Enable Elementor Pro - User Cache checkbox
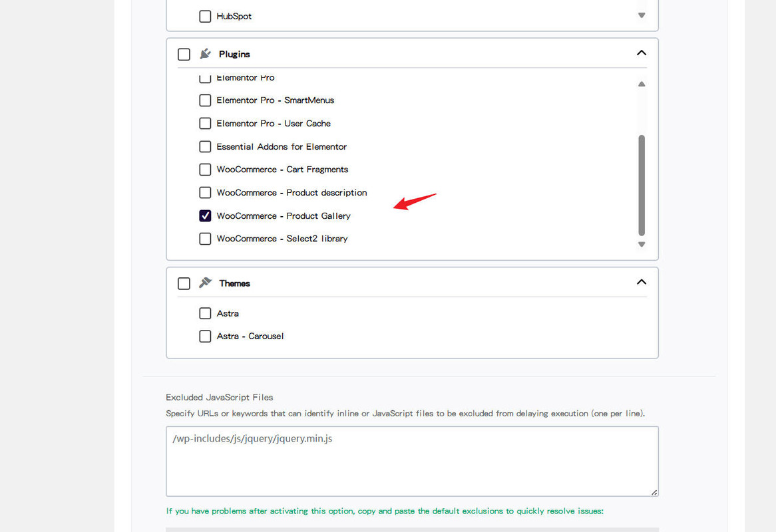Viewport: 776px width, 532px height. tap(205, 124)
